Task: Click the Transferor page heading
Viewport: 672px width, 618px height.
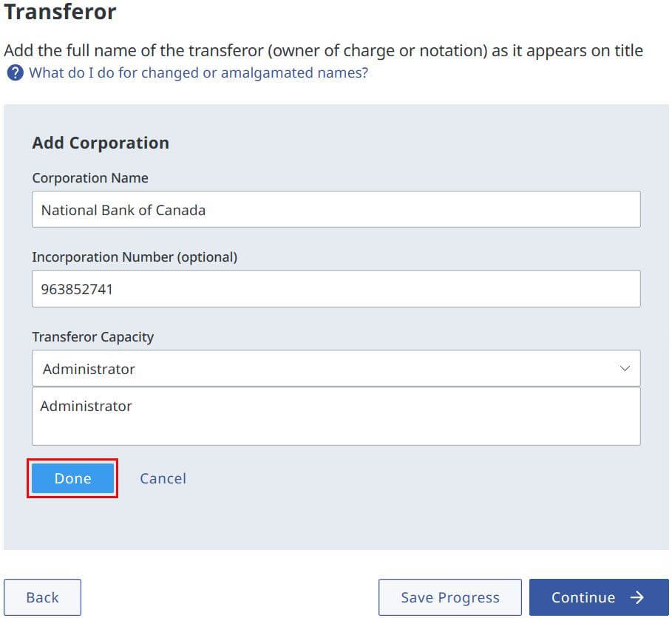Action: coord(60,12)
